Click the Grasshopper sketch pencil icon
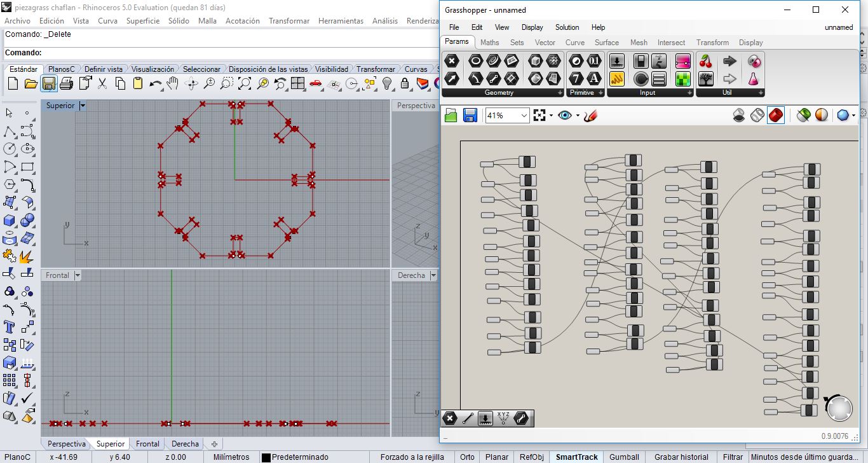This screenshot has height=463, width=868. 591,115
